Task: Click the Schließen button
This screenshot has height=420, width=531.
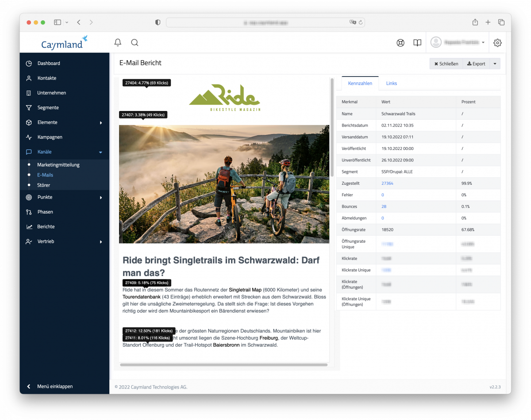Action: (x=446, y=64)
